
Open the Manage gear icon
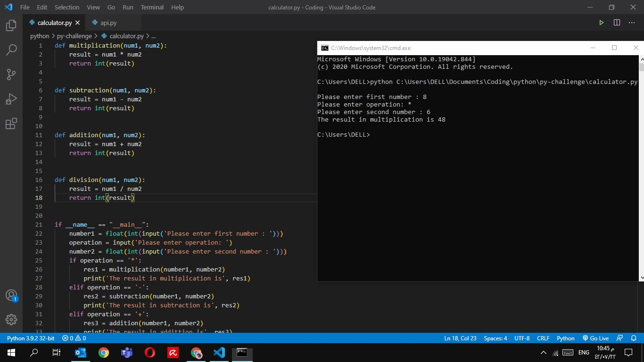11,319
